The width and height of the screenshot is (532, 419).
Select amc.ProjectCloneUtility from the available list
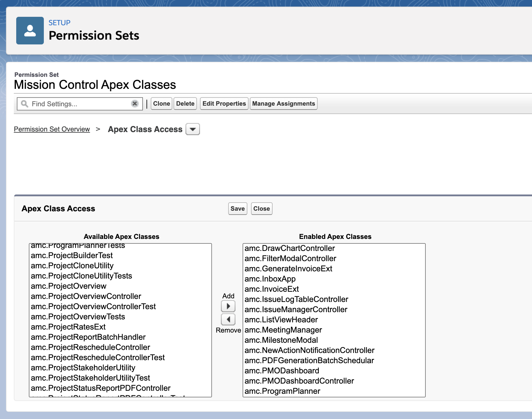pyautogui.click(x=72, y=265)
